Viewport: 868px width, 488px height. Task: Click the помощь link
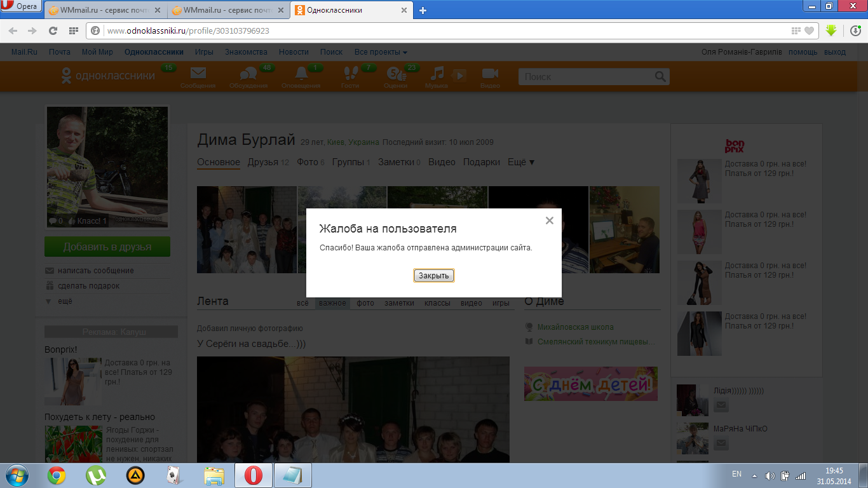(803, 52)
